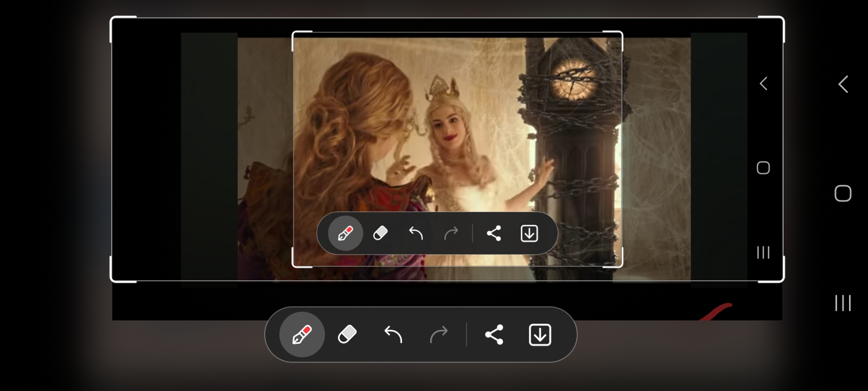Tap the recents button inside the captured screenshot
Screen dimensions: 868x391
763,252
